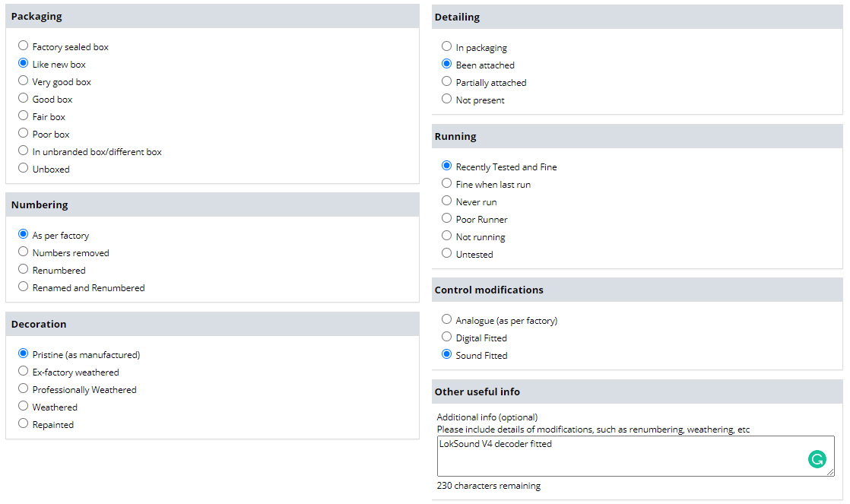Select Ex-factory weathered decoration
850x504 pixels.
coord(24,372)
